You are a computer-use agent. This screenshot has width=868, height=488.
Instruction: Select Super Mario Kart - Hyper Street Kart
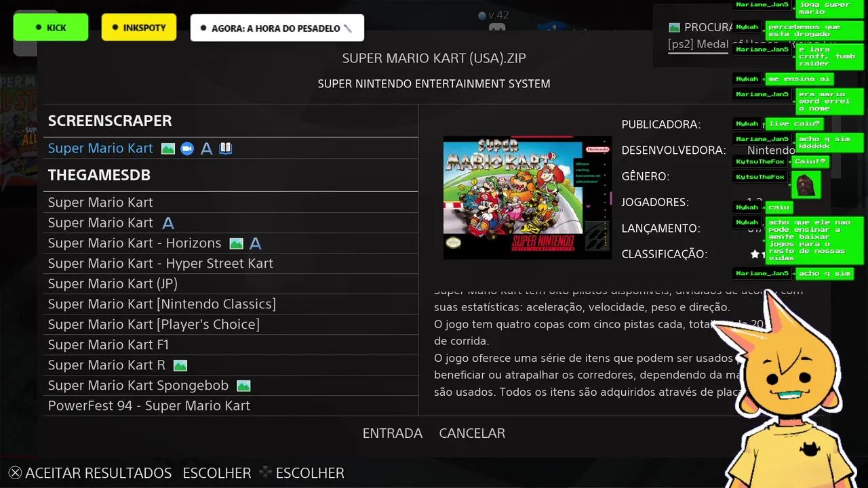(231, 264)
